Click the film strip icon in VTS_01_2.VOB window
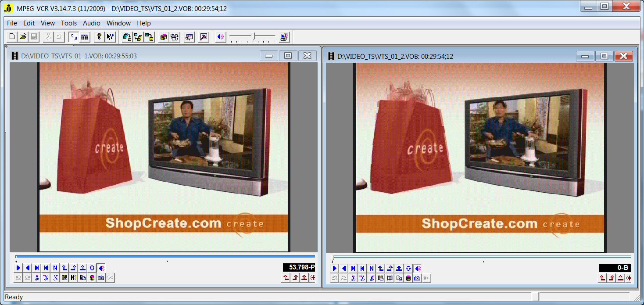Screen dimensions: 644x305 pyautogui.click(x=390, y=278)
